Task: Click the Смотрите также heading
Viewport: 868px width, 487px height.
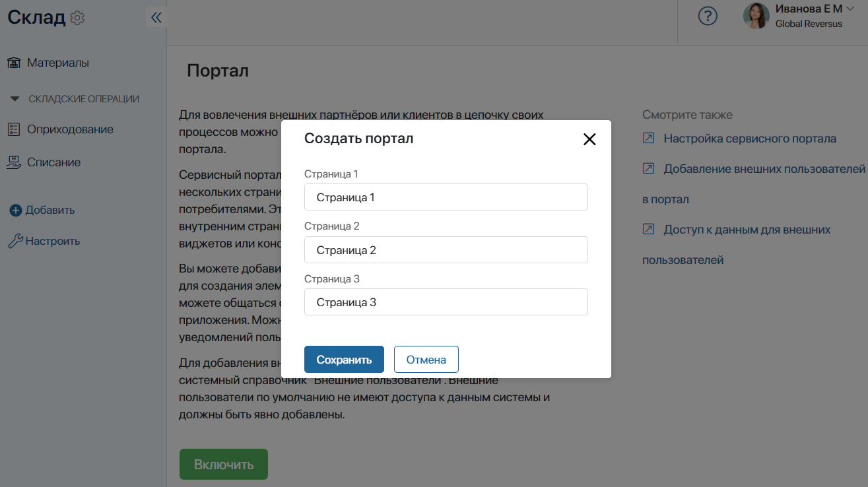Action: 688,115
